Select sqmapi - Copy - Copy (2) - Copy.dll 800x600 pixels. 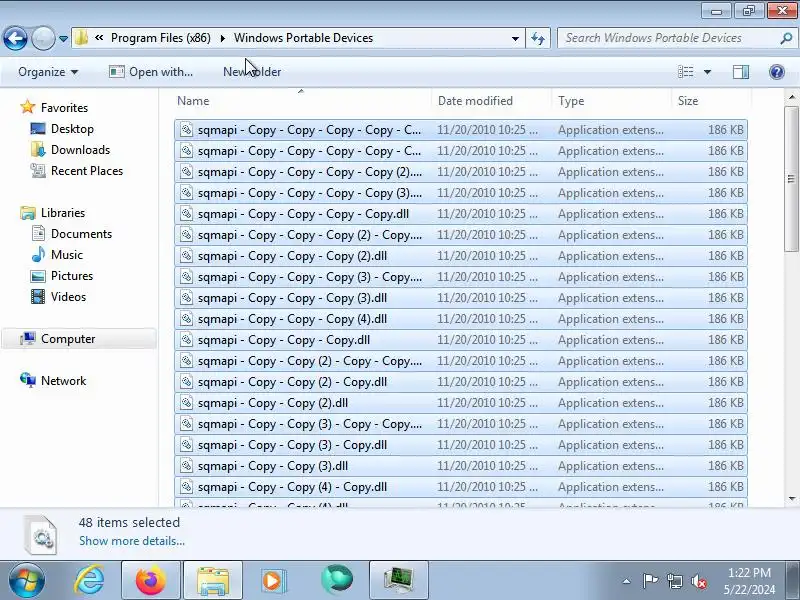click(x=461, y=382)
